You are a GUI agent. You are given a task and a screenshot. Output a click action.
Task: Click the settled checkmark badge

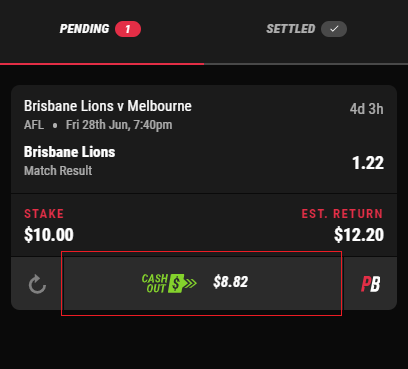coord(334,29)
